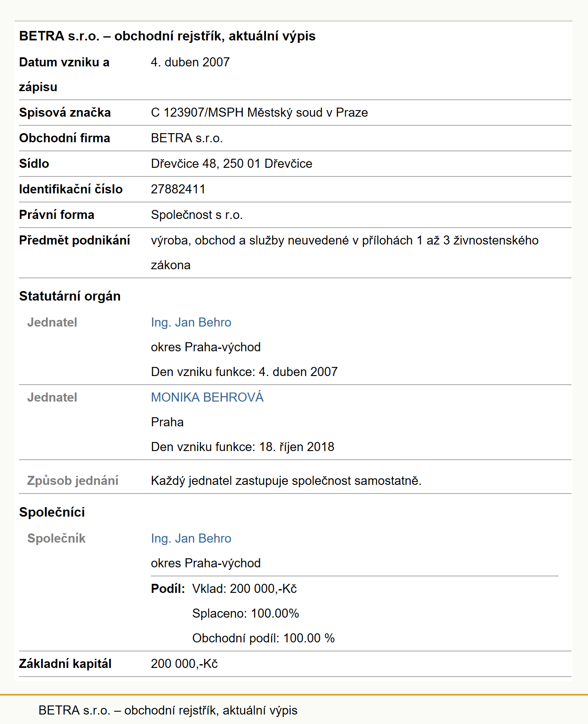The image size is (588, 724).
Task: Click Den vzniku funkce: 18. říjen 2018
Action: [242, 447]
